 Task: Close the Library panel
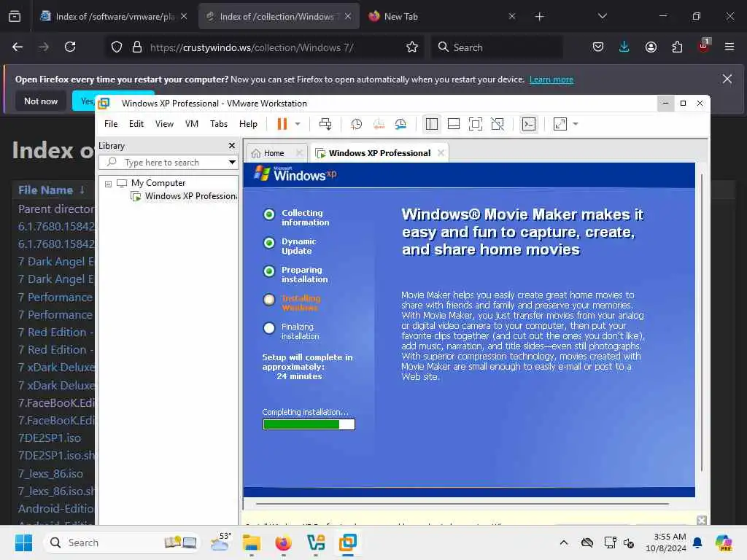[232, 145]
